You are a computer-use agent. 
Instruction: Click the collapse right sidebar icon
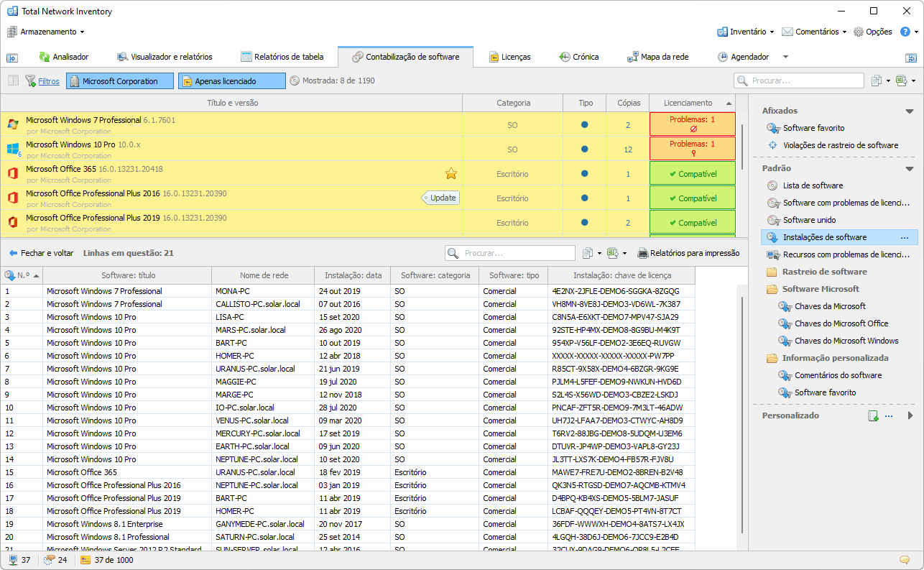pyautogui.click(x=910, y=58)
